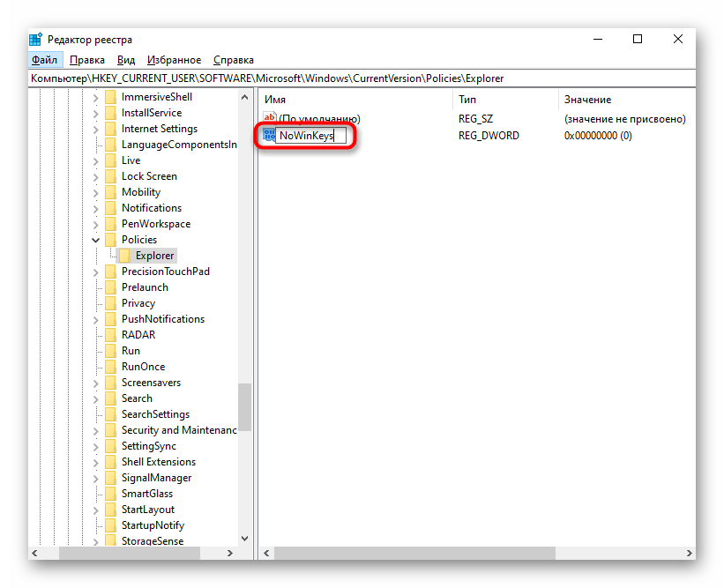The height and width of the screenshot is (588, 724).
Task: Open the Файл menu
Action: tap(44, 60)
